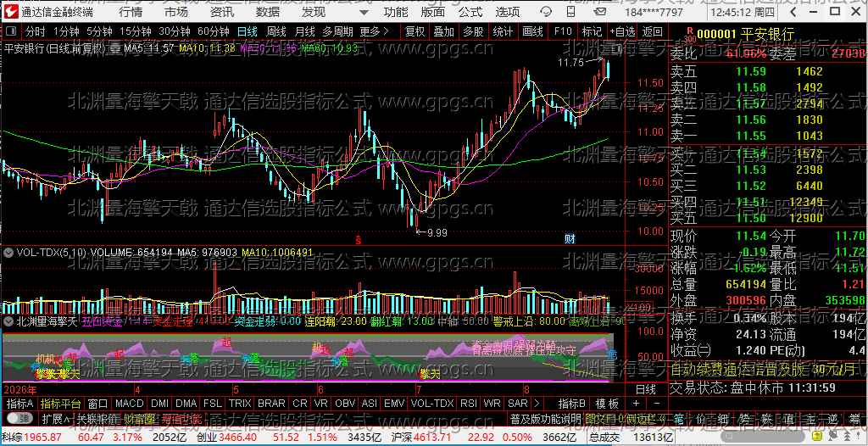Open the 发现 menu
Viewport: 868px width, 446px height.
(314, 11)
